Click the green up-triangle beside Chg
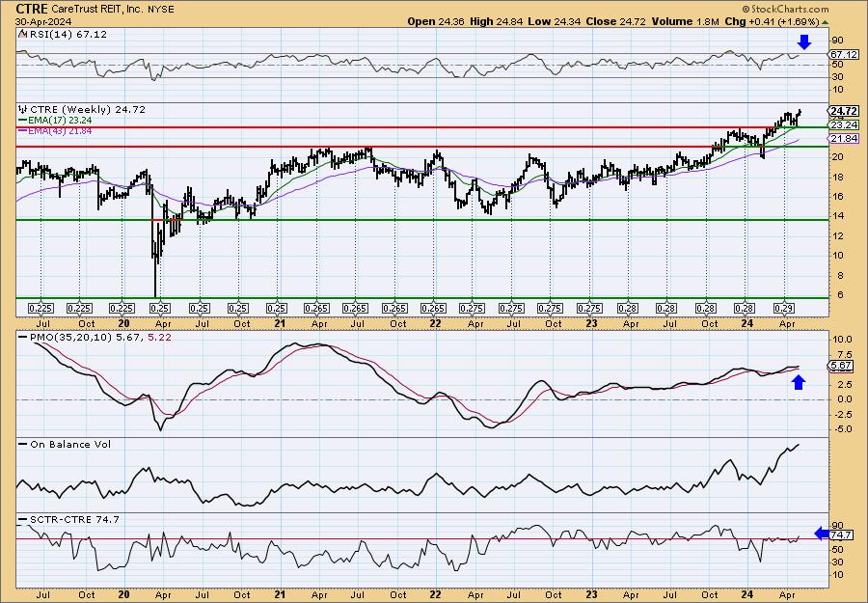This screenshot has width=868, height=603. (x=826, y=22)
